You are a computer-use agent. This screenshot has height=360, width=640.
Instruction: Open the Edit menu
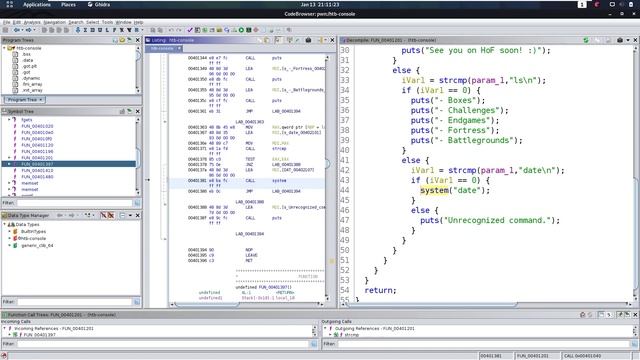pos(16,22)
